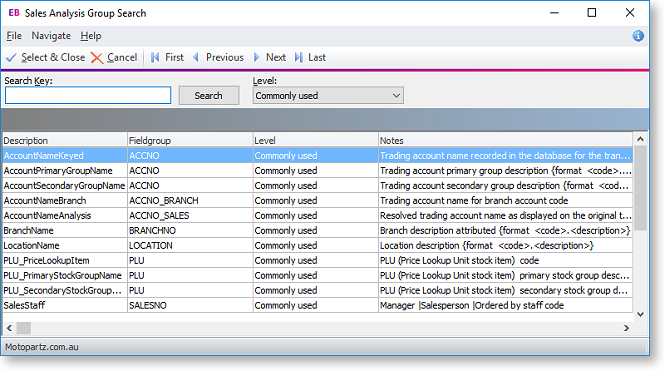Screen dimensions: 665x371
Task: Select the PLU_PriceLookupItem row
Action: tap(317, 260)
